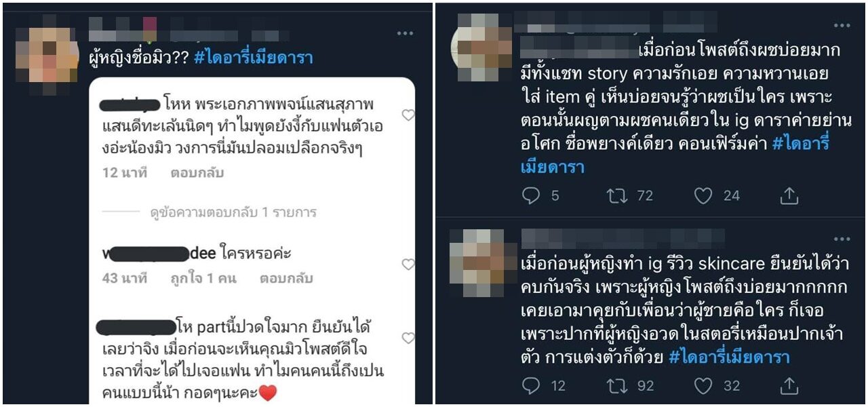Open reply icon on tweet with 12 replies

[530, 385]
